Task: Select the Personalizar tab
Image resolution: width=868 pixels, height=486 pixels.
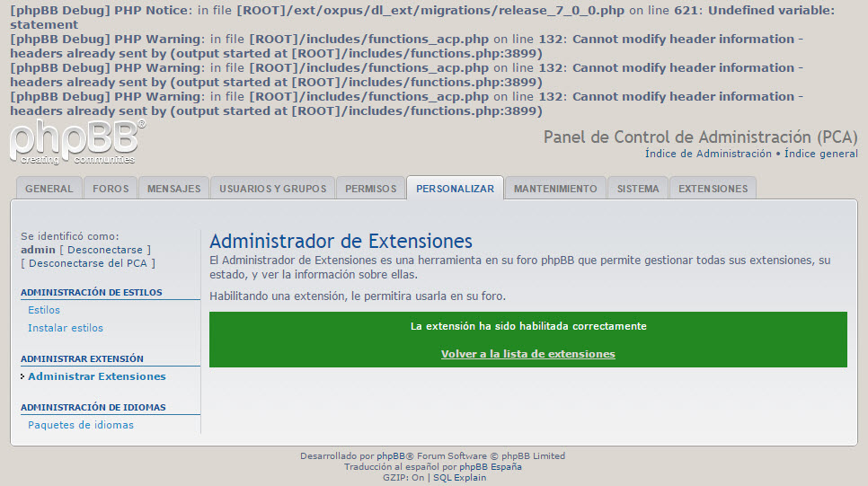Action: point(455,189)
